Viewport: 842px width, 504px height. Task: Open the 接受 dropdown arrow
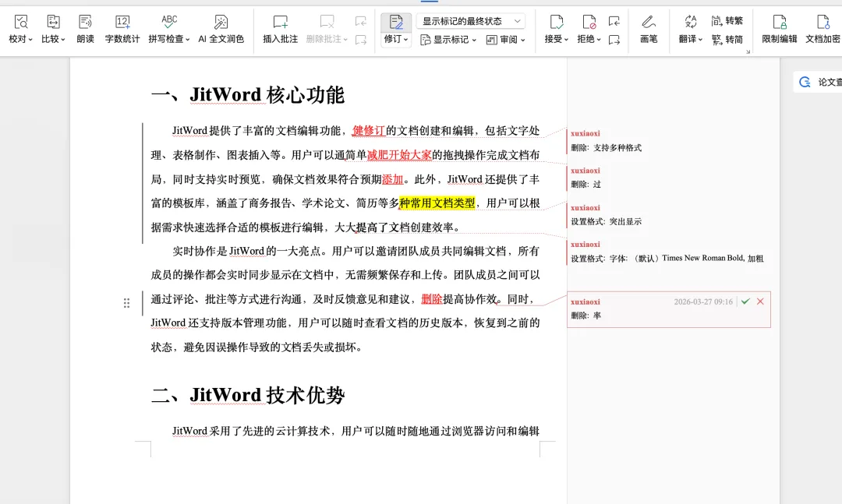pyautogui.click(x=566, y=40)
